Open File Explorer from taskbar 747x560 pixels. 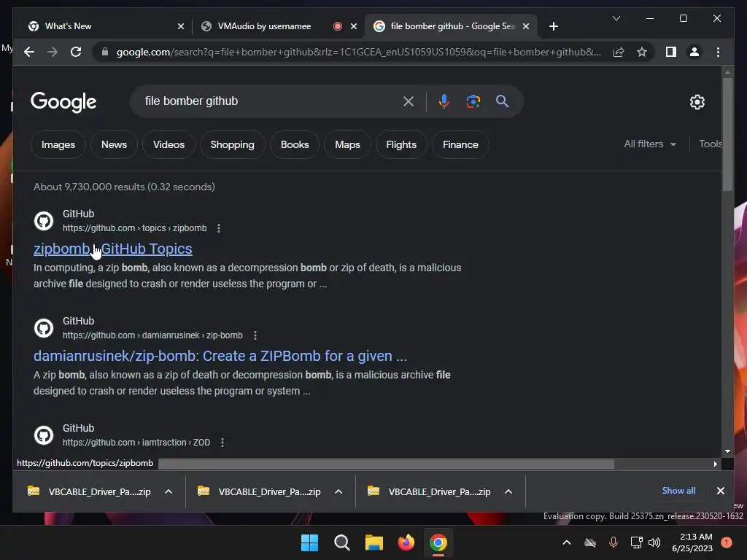[374, 542]
